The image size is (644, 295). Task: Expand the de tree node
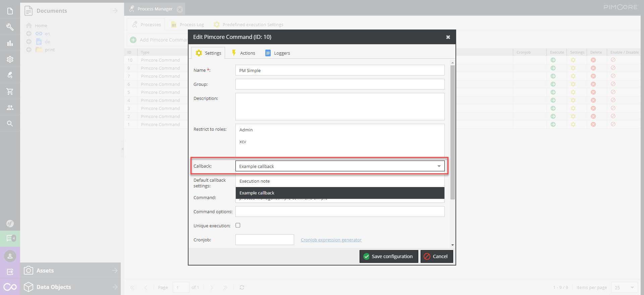(x=29, y=42)
